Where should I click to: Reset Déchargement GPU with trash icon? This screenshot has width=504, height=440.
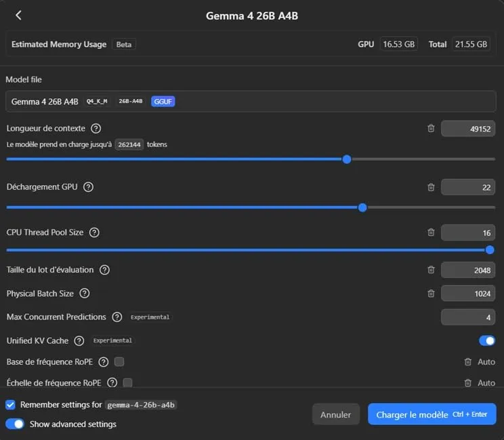431,187
